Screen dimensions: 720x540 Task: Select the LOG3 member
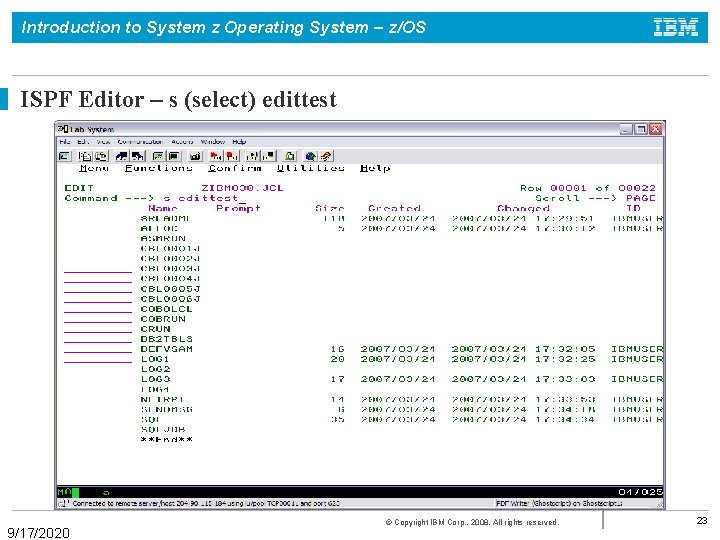tap(155, 379)
